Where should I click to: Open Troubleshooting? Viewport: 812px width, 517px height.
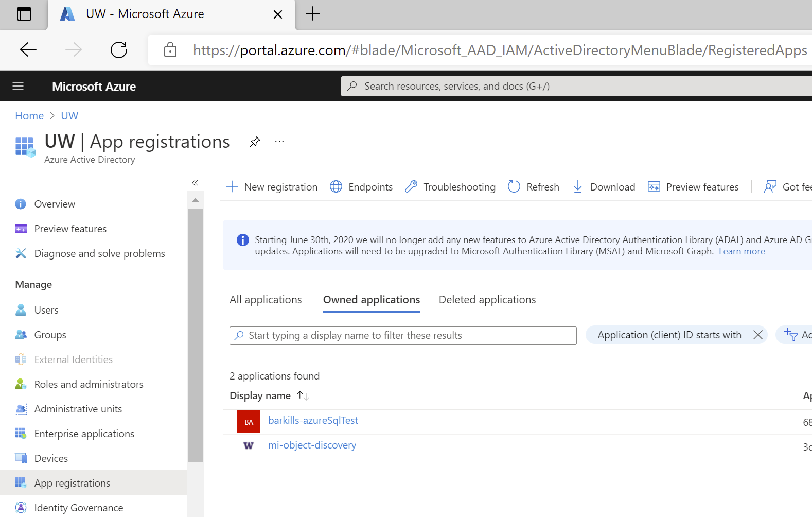(x=450, y=187)
